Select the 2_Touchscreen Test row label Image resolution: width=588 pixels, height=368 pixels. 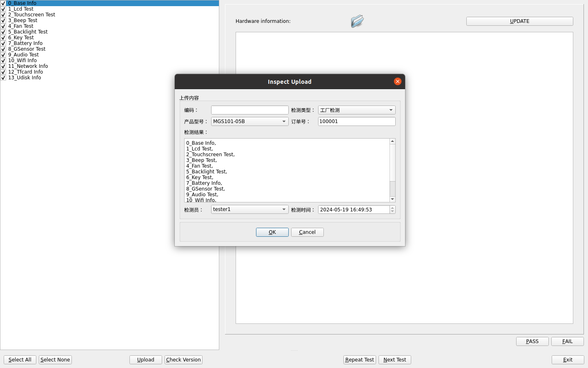pos(32,15)
